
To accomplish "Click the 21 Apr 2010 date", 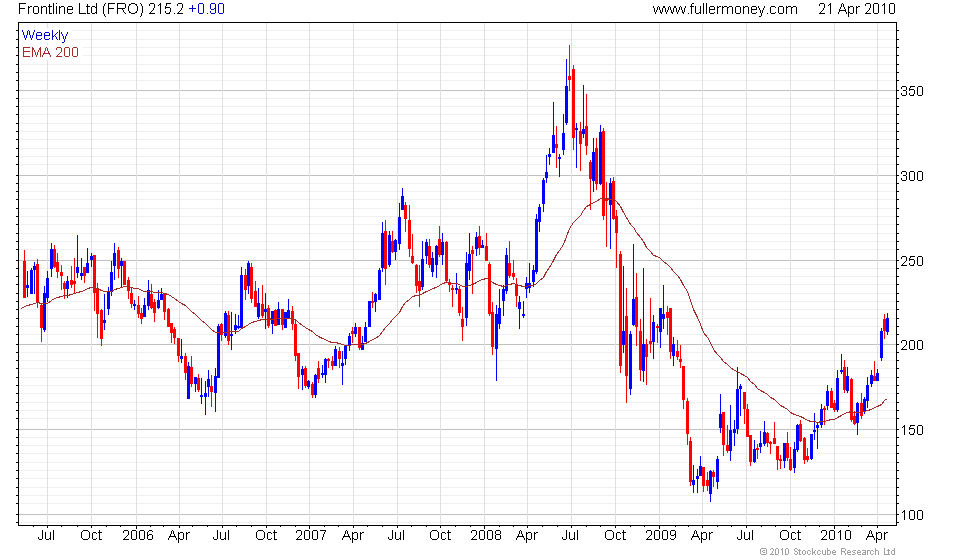I will (857, 9).
